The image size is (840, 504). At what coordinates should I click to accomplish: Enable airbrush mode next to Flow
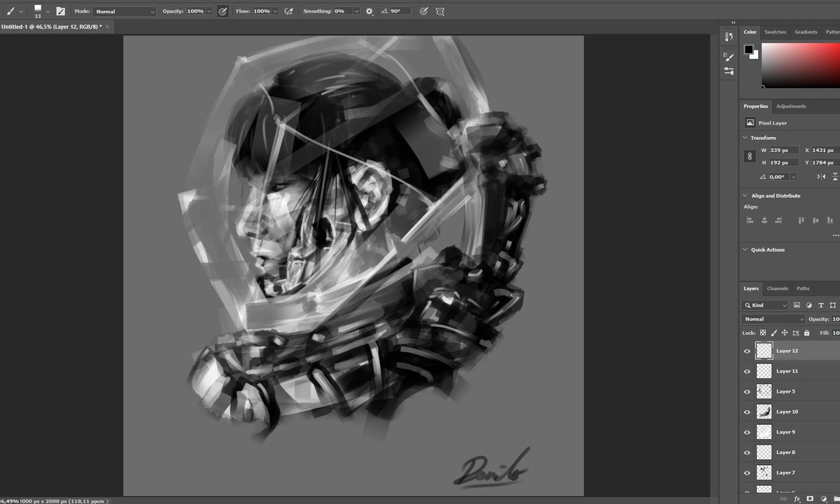coord(289,10)
